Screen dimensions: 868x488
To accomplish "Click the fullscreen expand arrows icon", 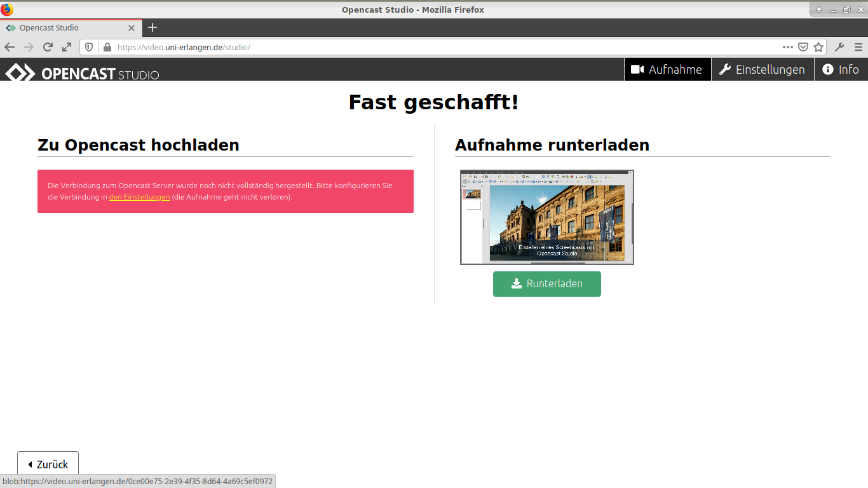I will coord(67,47).
